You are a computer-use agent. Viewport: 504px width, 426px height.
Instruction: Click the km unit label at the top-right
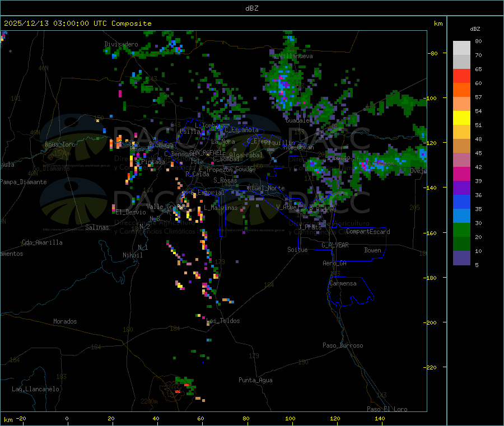pyautogui.click(x=438, y=24)
